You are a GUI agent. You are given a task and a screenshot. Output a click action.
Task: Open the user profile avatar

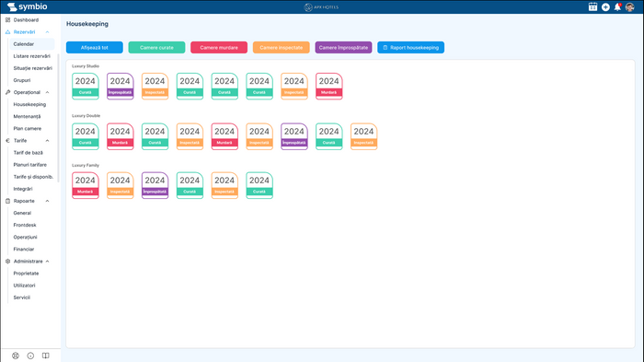(629, 7)
